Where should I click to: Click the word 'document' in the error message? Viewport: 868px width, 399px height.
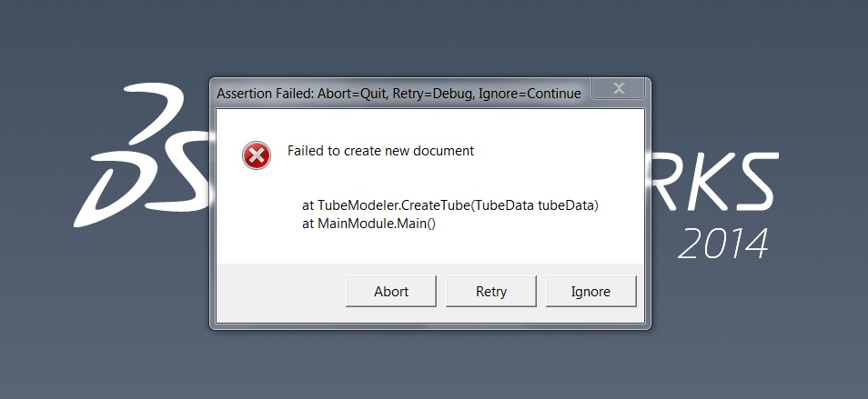[445, 151]
